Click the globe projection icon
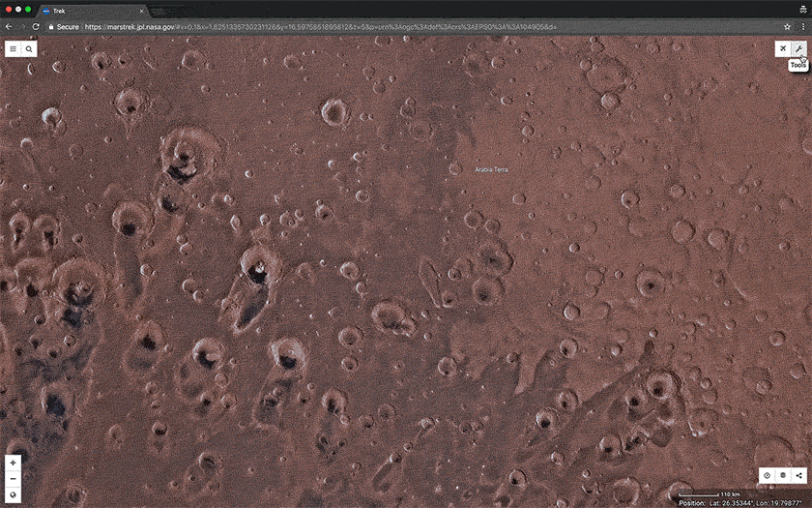 13,494
